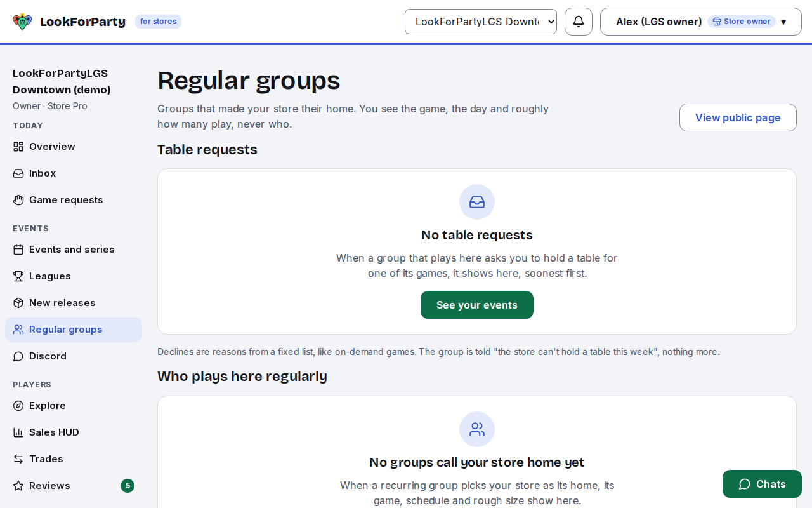Click the 'Table requests' heading
The height and width of the screenshot is (508, 812).
(x=207, y=149)
